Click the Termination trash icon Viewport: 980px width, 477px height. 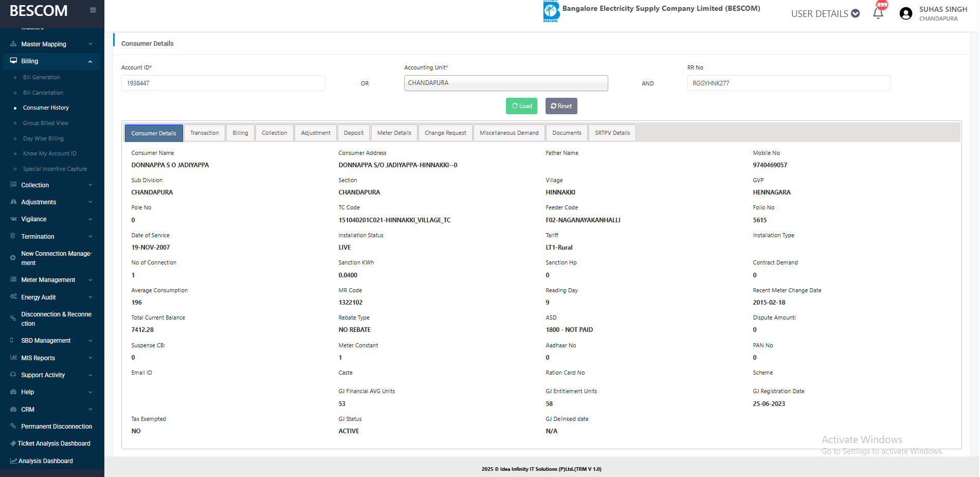(13, 236)
